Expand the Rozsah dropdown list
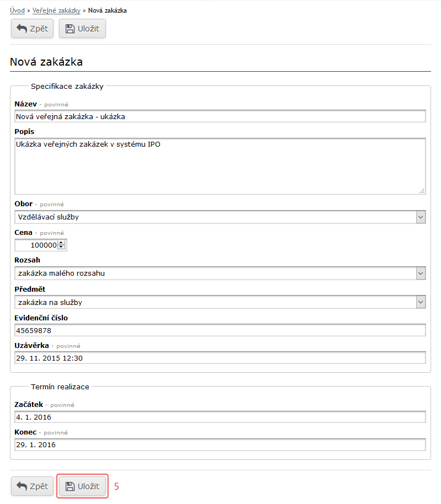 pos(220,274)
